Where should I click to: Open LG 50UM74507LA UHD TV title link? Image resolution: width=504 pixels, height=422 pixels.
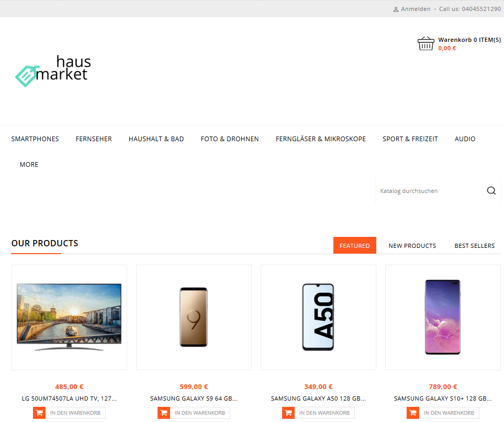coord(69,398)
